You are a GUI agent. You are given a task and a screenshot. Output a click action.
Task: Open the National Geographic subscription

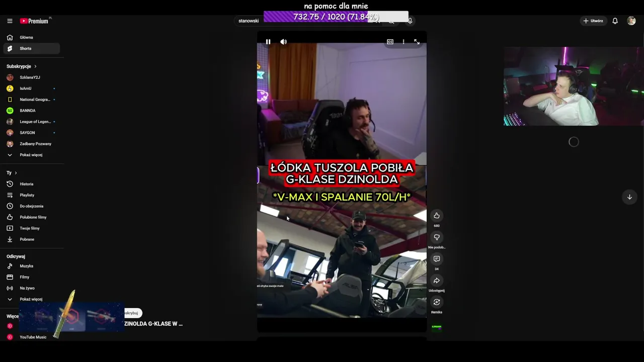[31, 100]
